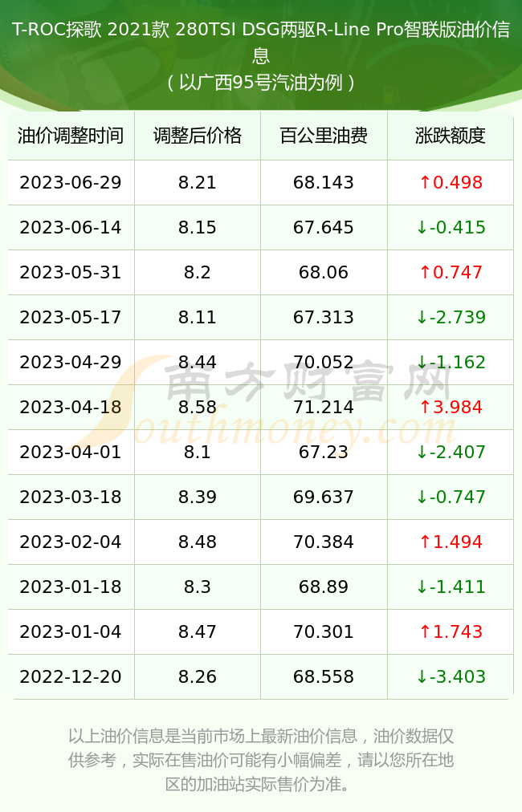Click the 油价调整时间 column header

71,136
